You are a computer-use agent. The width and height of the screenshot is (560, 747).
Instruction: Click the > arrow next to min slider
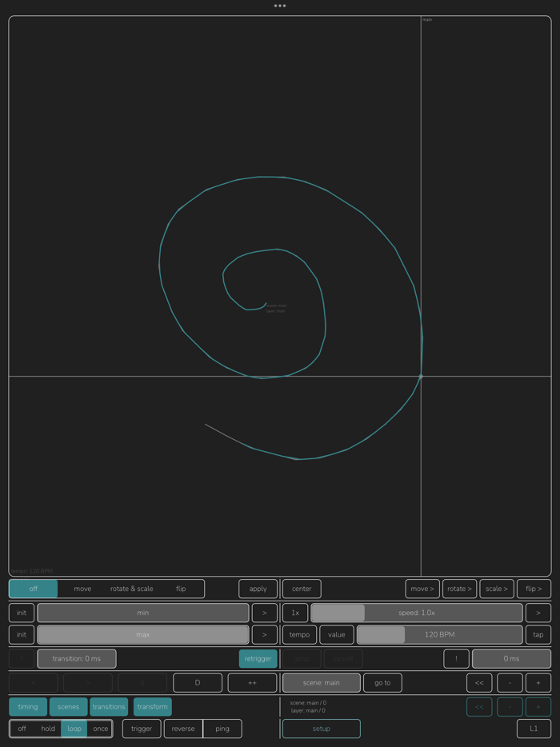coord(265,613)
